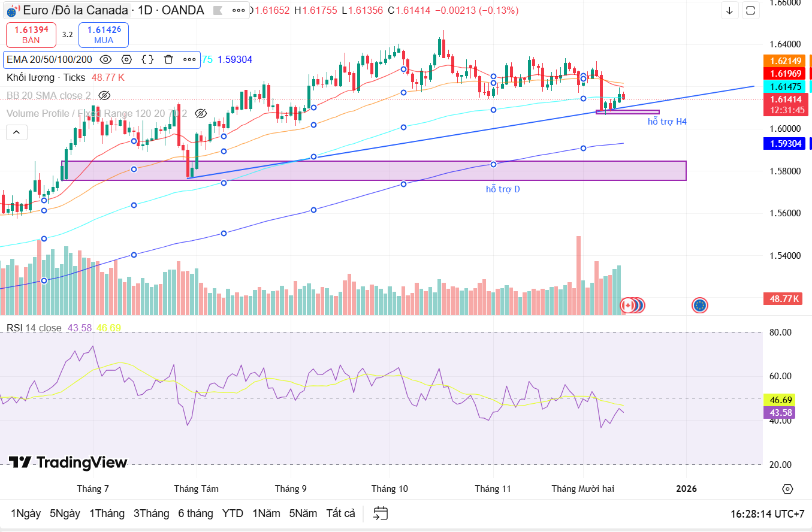Collapse the indicator legend list
Viewport: 812px width, 532px height.
(x=16, y=132)
